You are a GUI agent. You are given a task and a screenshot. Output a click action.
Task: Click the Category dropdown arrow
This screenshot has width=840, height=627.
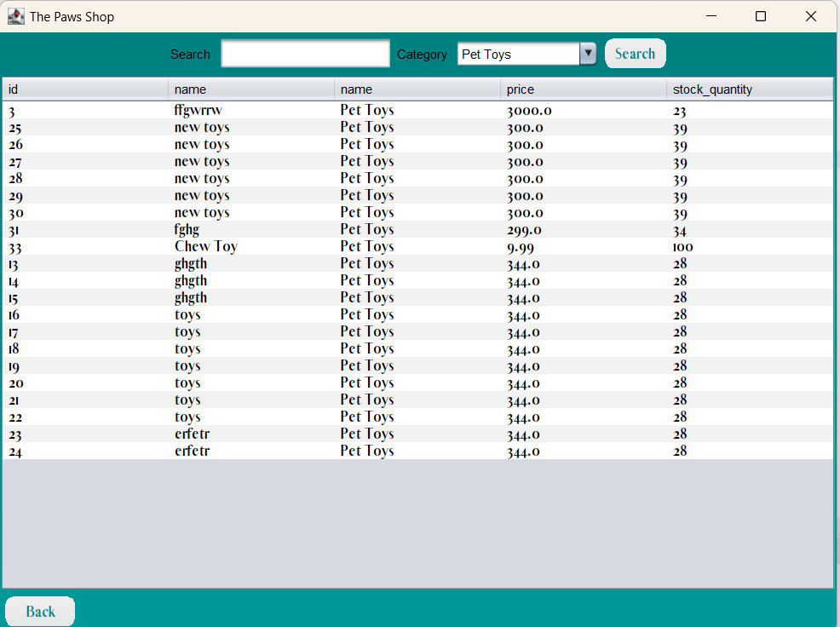(588, 53)
